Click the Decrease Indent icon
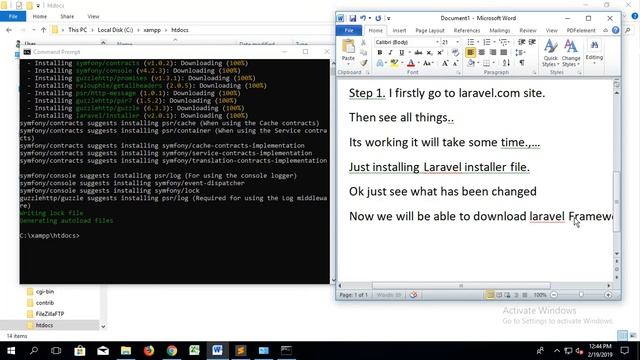This screenshot has width=640, height=360. pos(522,42)
